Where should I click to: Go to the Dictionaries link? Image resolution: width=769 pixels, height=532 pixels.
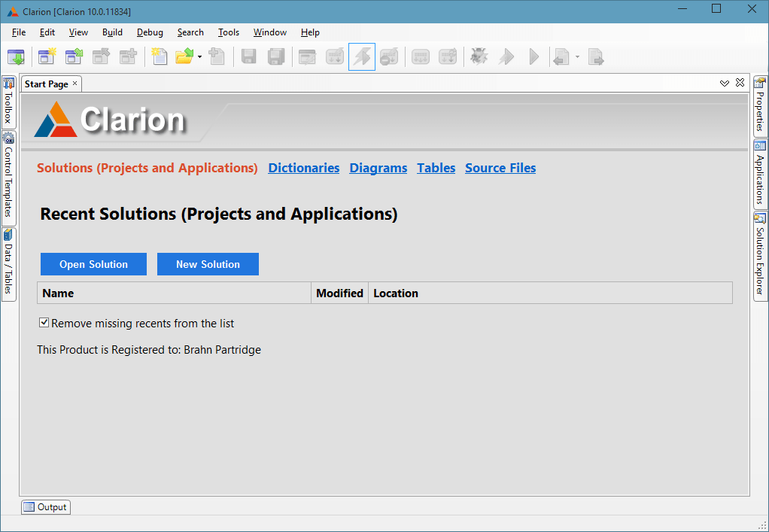[x=304, y=168]
